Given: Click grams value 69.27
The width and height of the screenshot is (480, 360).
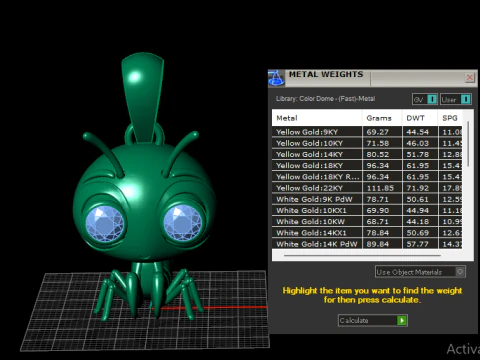Looking at the screenshot, I should [378, 132].
